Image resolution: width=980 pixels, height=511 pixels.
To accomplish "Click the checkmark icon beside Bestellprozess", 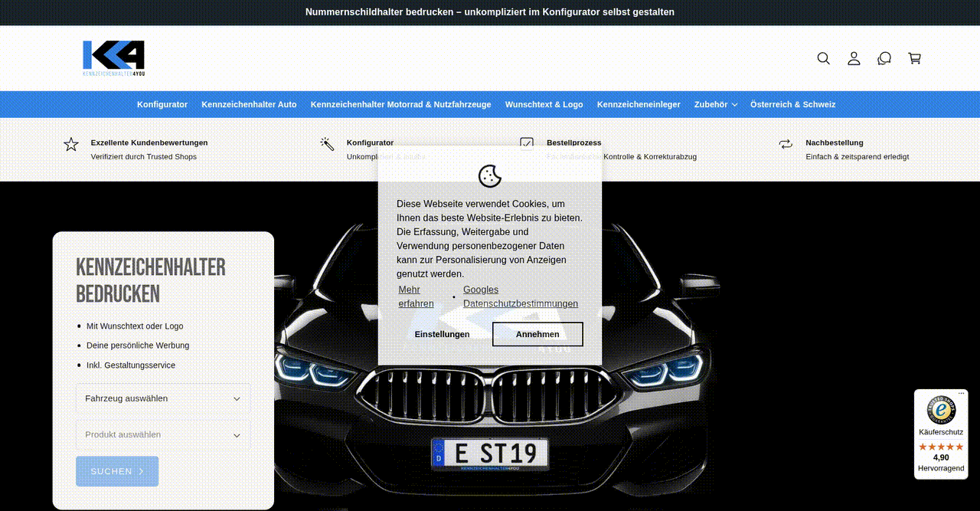I will pyautogui.click(x=527, y=144).
